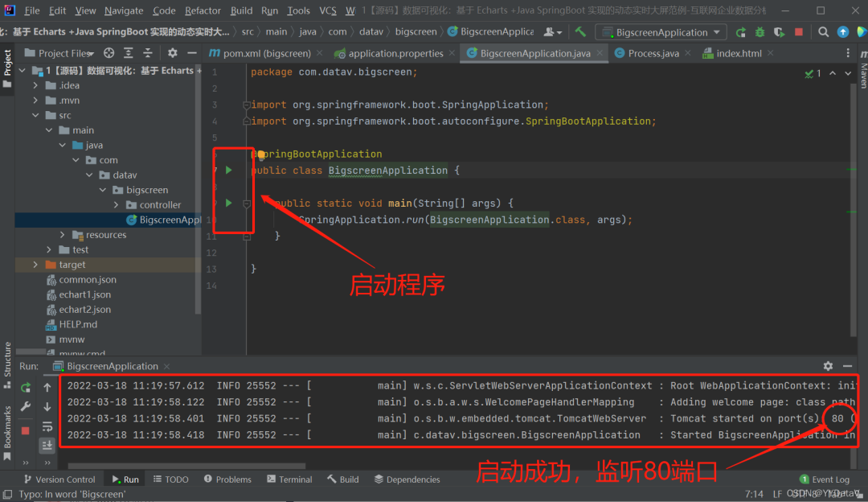
Task: Open the Event Log
Action: pyautogui.click(x=825, y=479)
